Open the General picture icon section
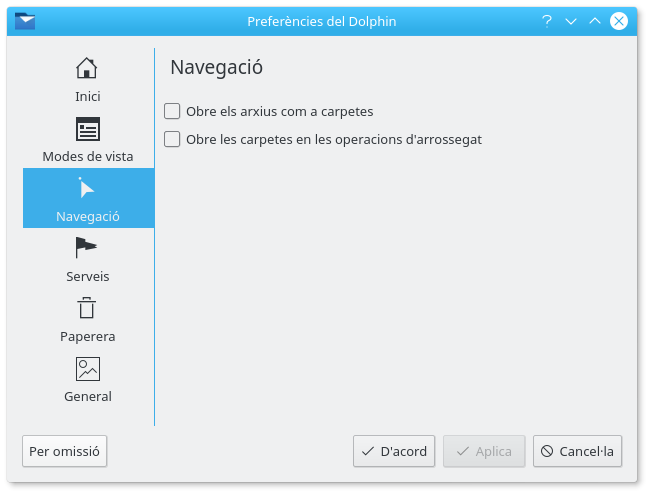Viewport: 650px width, 495px height. click(x=87, y=368)
